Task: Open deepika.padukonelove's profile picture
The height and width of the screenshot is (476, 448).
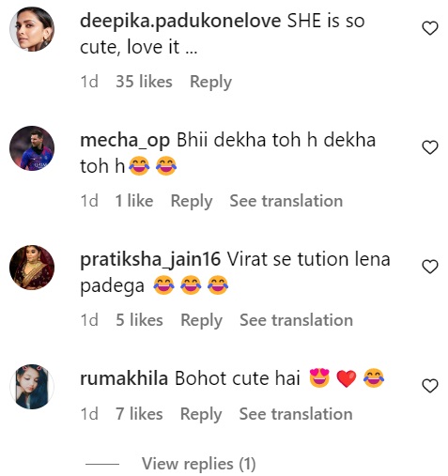Action: (32, 29)
